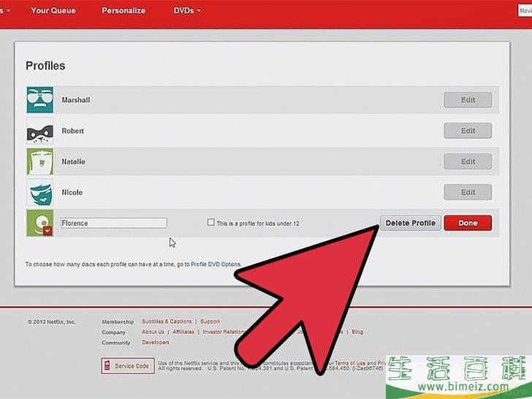
Task: Expand the DVDs menu in the header
Action: [187, 10]
